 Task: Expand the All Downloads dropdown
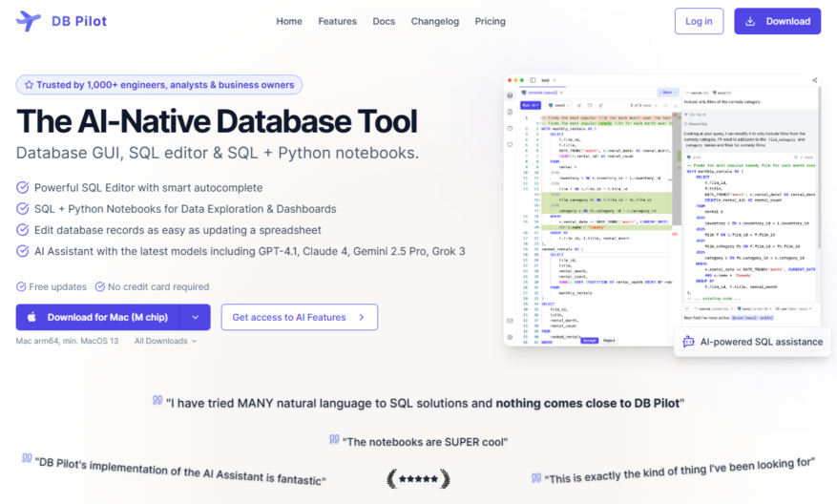point(165,341)
